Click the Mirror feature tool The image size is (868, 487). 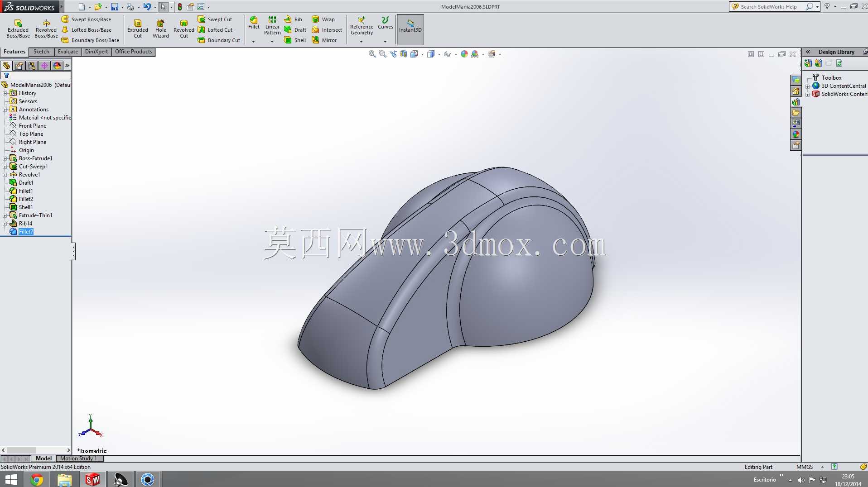pyautogui.click(x=324, y=40)
